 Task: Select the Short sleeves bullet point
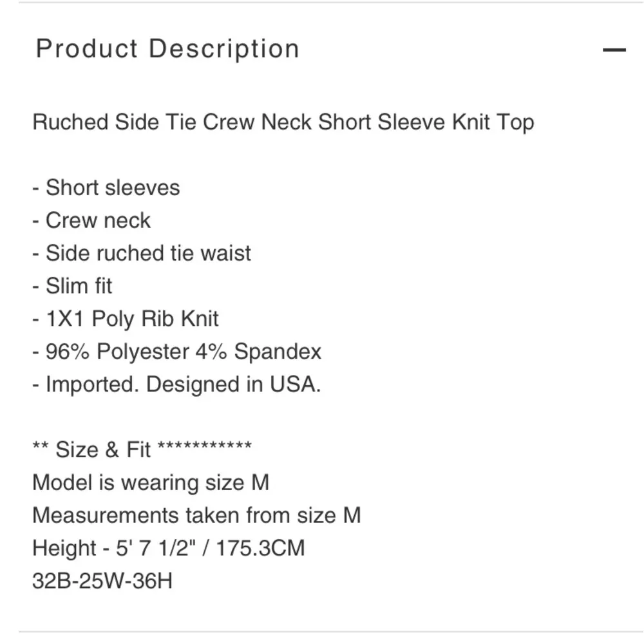(106, 188)
